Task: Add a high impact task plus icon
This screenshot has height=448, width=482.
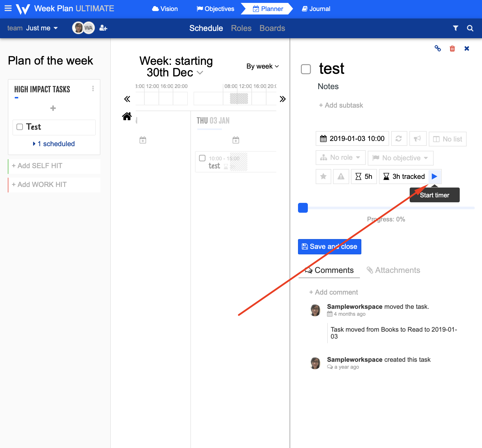Action: [53, 108]
